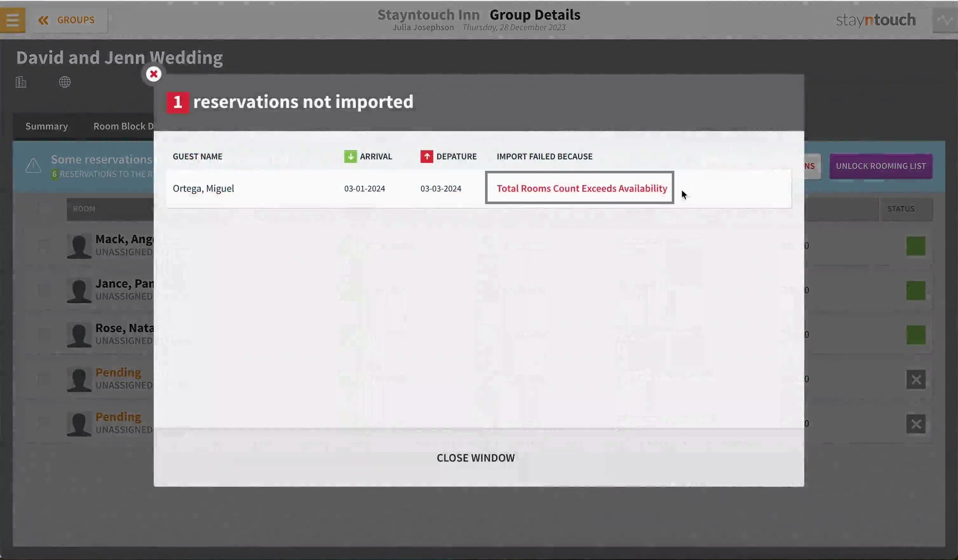958x560 pixels.
Task: Click Close Window button
Action: (476, 458)
